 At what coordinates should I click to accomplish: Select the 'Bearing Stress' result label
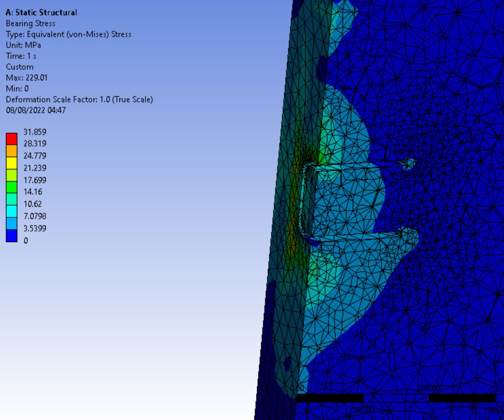click(x=31, y=24)
